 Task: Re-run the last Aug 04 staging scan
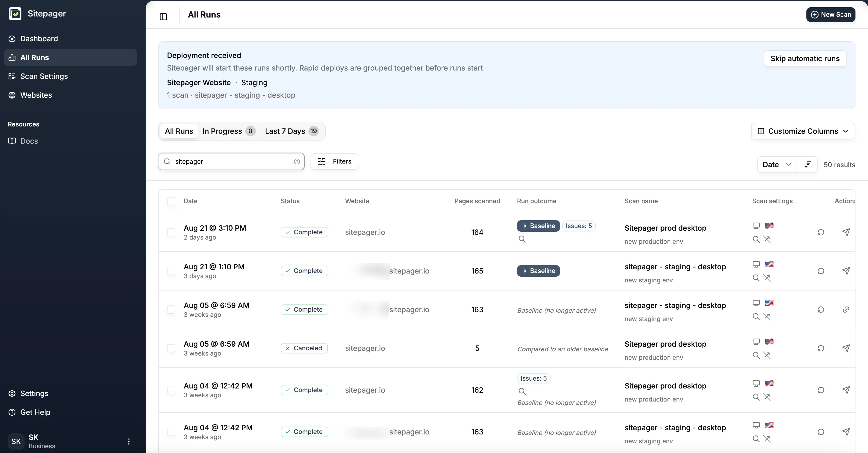(x=821, y=432)
